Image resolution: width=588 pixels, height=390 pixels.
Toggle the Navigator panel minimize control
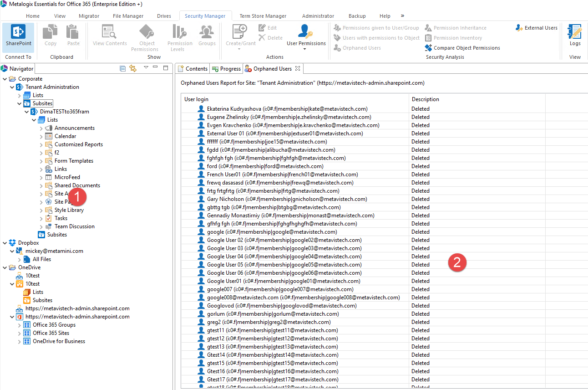(x=155, y=67)
